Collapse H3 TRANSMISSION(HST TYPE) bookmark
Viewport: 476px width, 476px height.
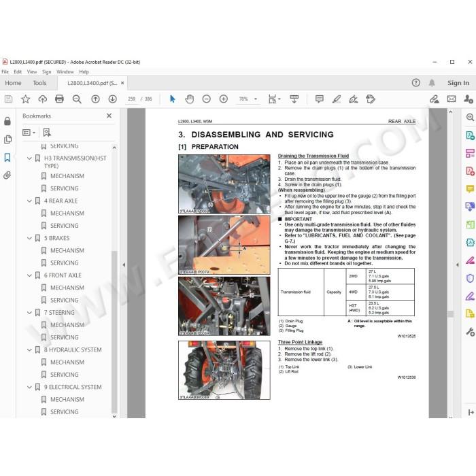29,158
